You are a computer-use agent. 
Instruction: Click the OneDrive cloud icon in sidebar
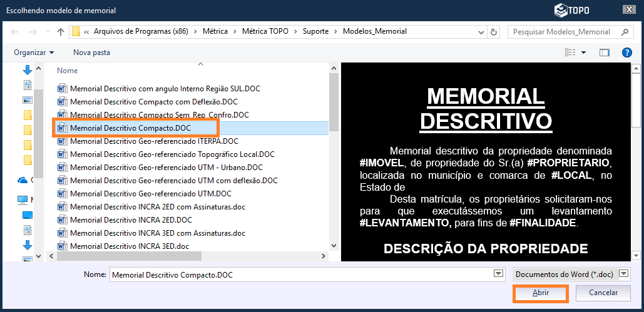(24, 180)
